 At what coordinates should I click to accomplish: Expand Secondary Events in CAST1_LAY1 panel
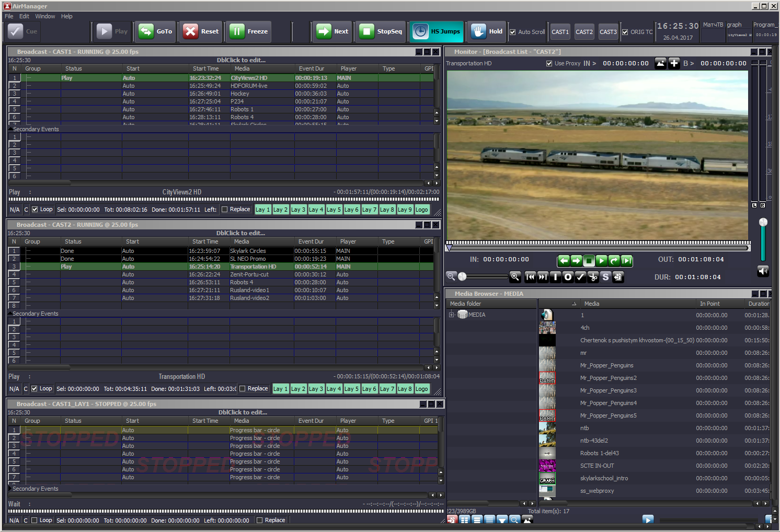point(10,489)
